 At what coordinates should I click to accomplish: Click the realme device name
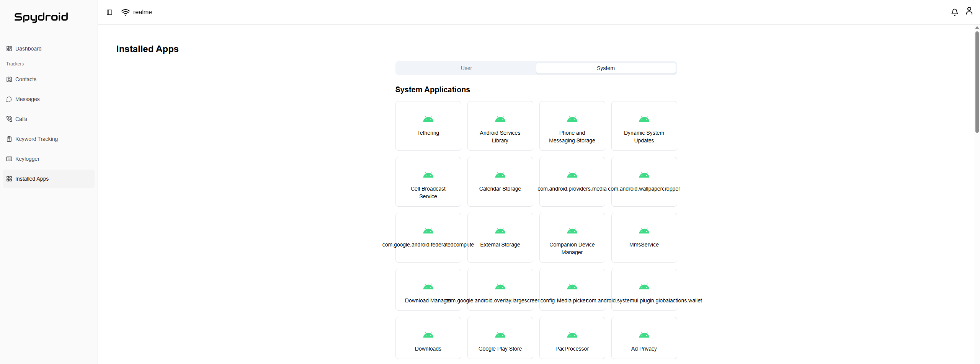(142, 12)
